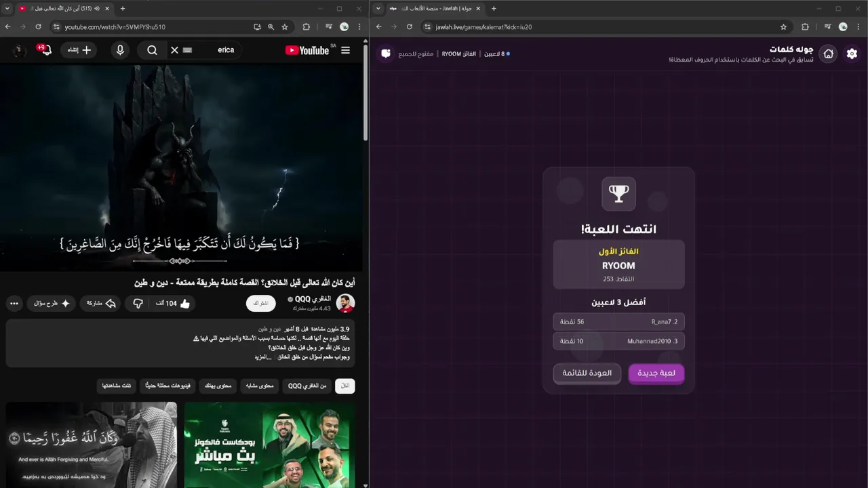Open more actions ellipsis under video

coord(14,304)
